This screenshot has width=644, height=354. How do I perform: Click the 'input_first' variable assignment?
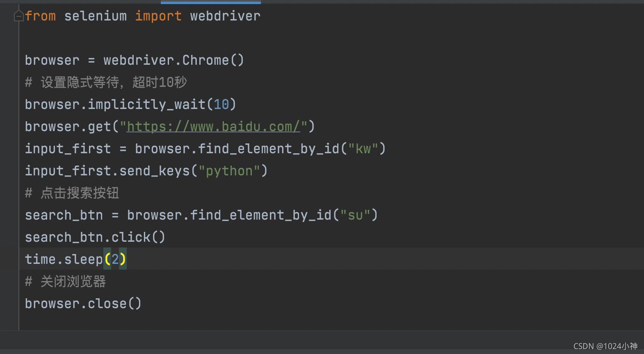pos(68,149)
